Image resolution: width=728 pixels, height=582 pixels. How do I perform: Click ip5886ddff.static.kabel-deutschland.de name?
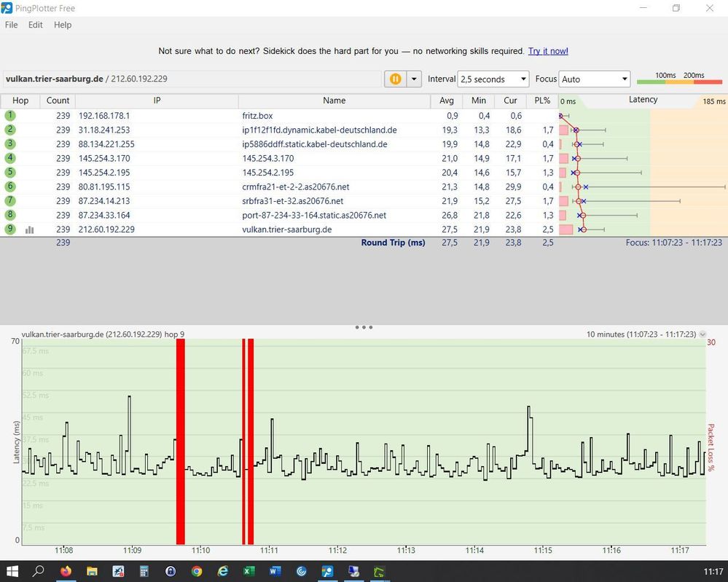coord(315,144)
